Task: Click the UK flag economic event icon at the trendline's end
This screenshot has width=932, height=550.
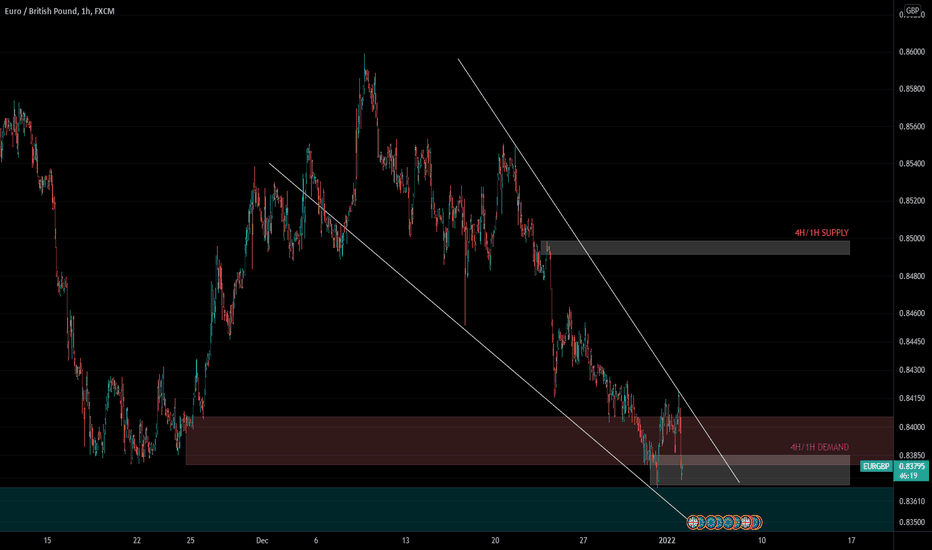Action: click(x=692, y=523)
